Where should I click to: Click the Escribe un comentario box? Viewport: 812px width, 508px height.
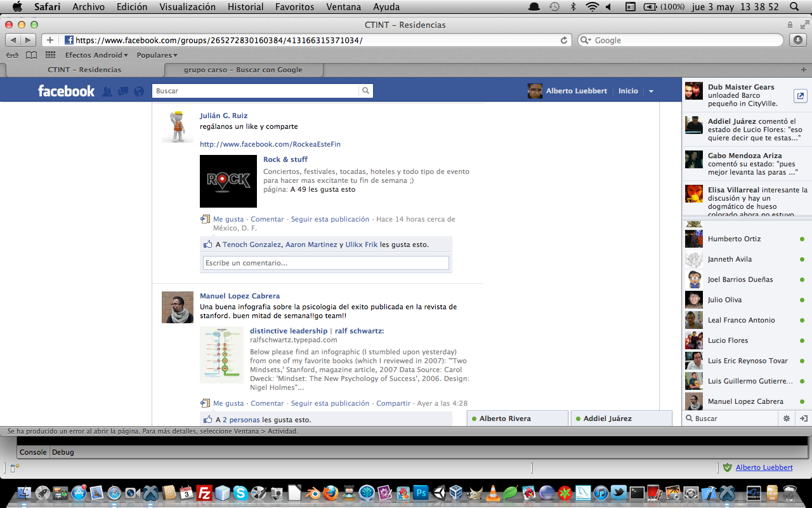(x=326, y=263)
